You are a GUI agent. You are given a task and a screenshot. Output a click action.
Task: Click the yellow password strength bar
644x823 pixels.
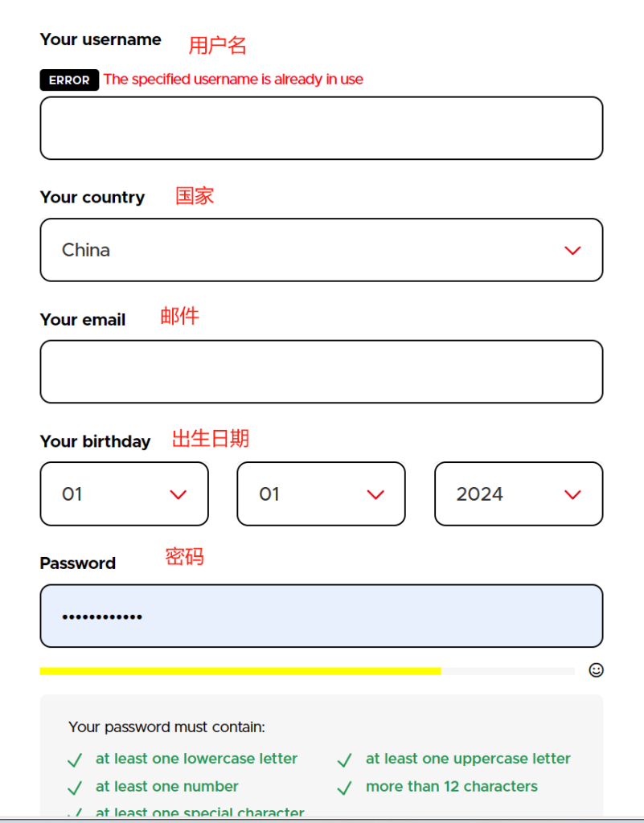point(240,671)
